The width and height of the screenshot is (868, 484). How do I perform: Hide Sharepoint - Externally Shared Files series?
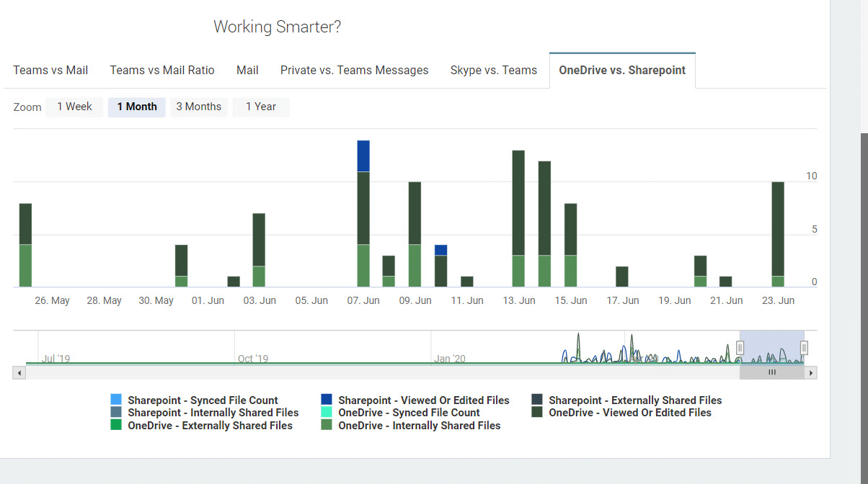click(x=634, y=400)
